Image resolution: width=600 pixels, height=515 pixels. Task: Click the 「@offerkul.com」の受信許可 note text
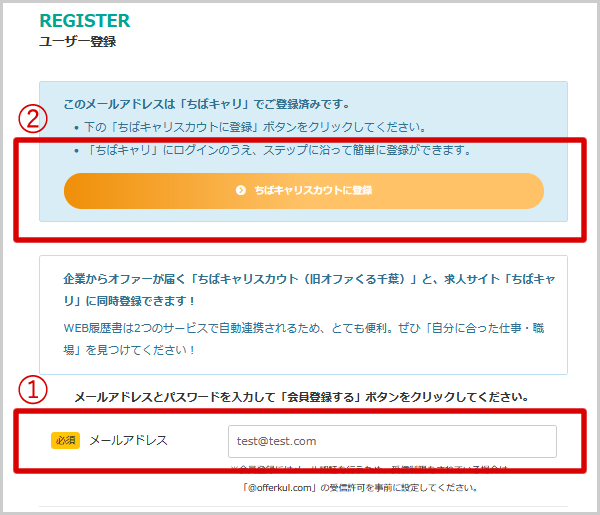[360, 488]
